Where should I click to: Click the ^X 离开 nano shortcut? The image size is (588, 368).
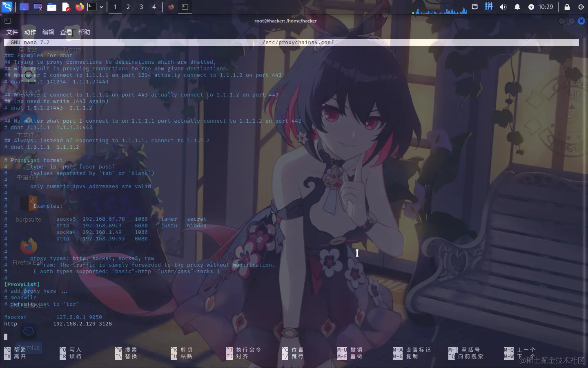click(x=15, y=357)
